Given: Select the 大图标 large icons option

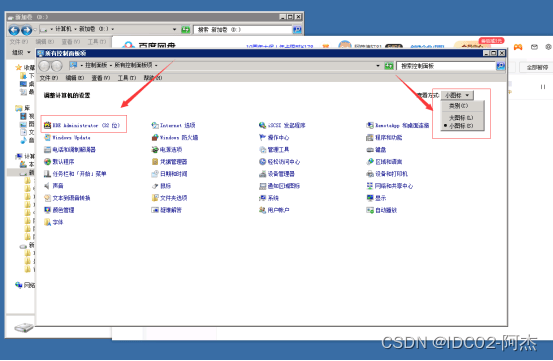Looking at the screenshot, I should (461, 117).
